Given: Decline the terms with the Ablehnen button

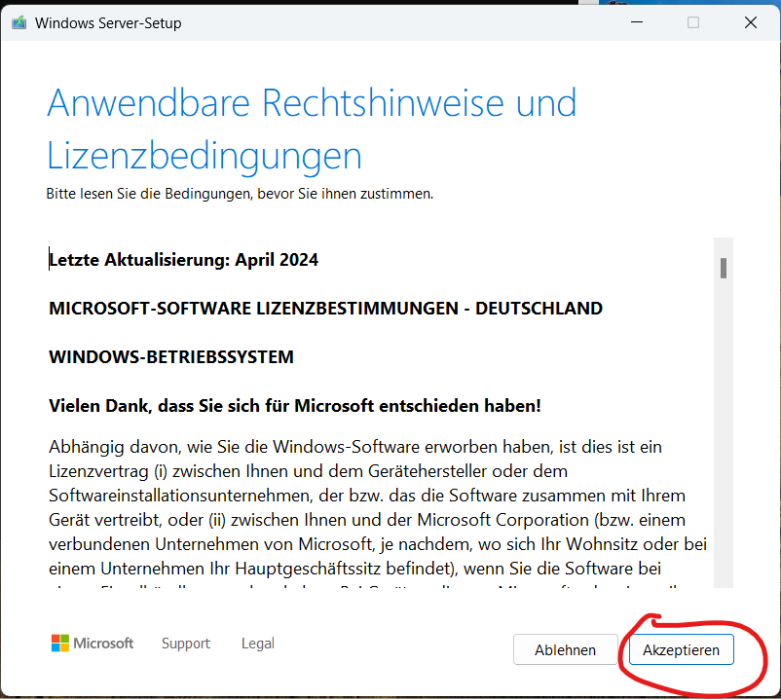Looking at the screenshot, I should pyautogui.click(x=565, y=650).
